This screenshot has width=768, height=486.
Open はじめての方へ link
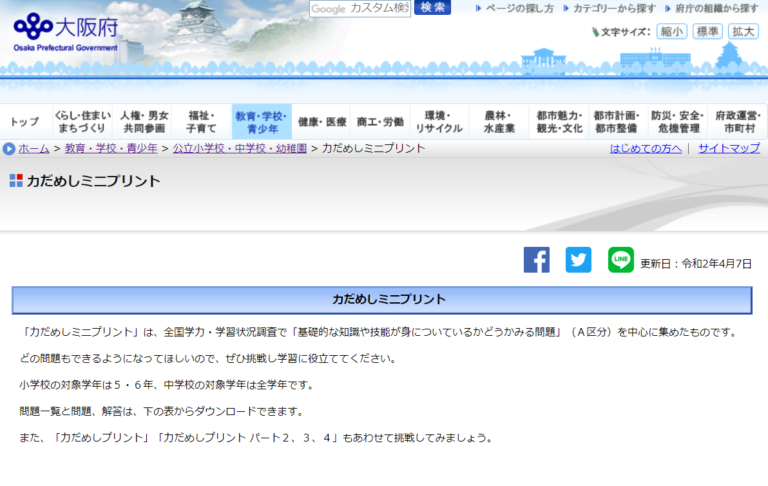pyautogui.click(x=646, y=148)
